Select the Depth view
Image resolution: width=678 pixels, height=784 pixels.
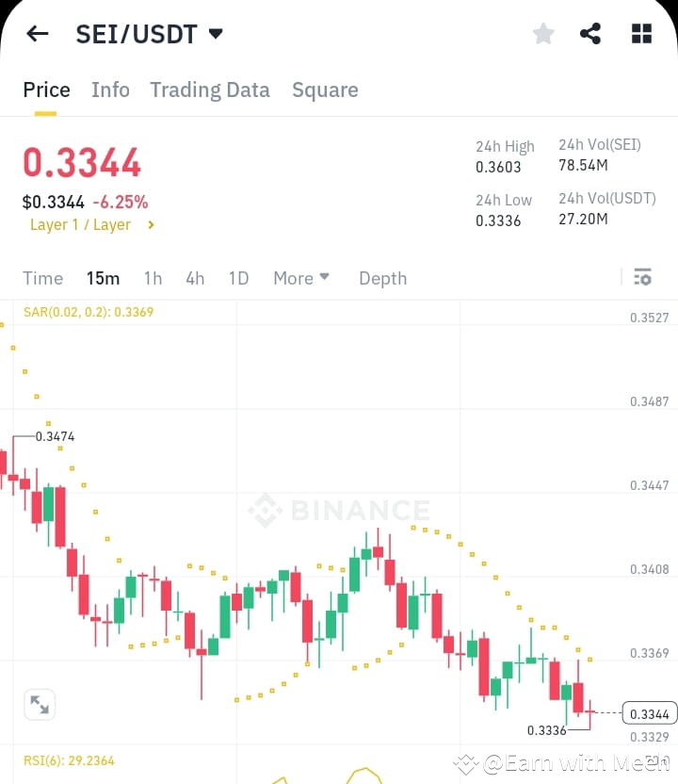(x=382, y=278)
